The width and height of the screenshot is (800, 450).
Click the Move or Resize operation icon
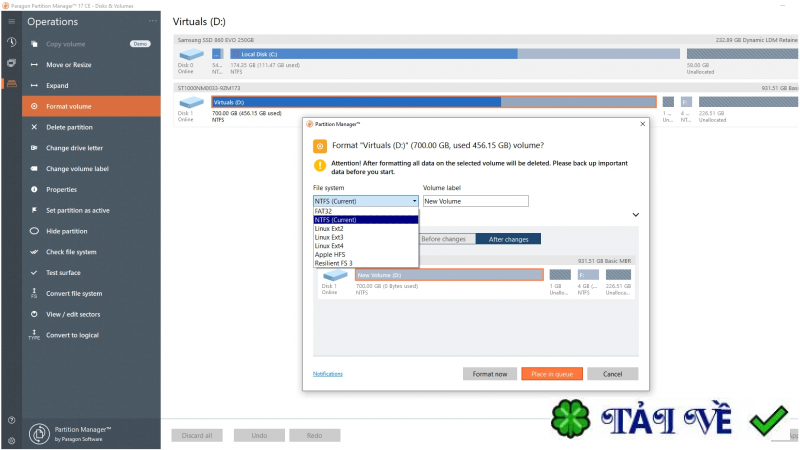34,65
